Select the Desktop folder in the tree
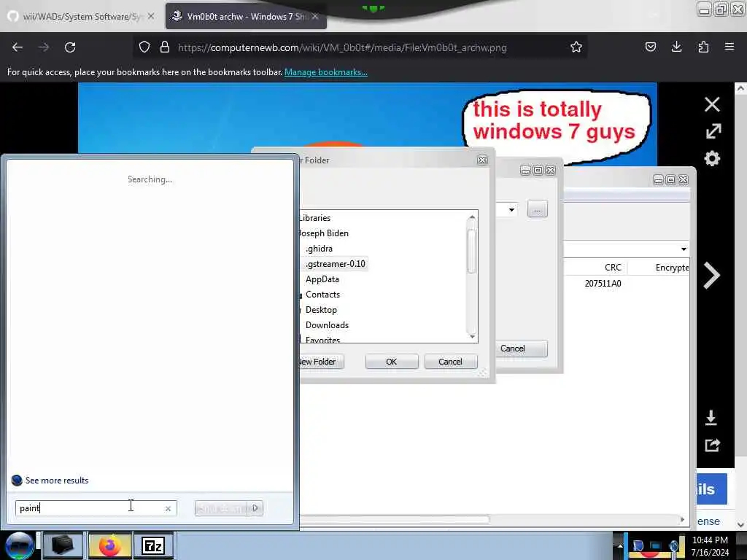 click(321, 309)
